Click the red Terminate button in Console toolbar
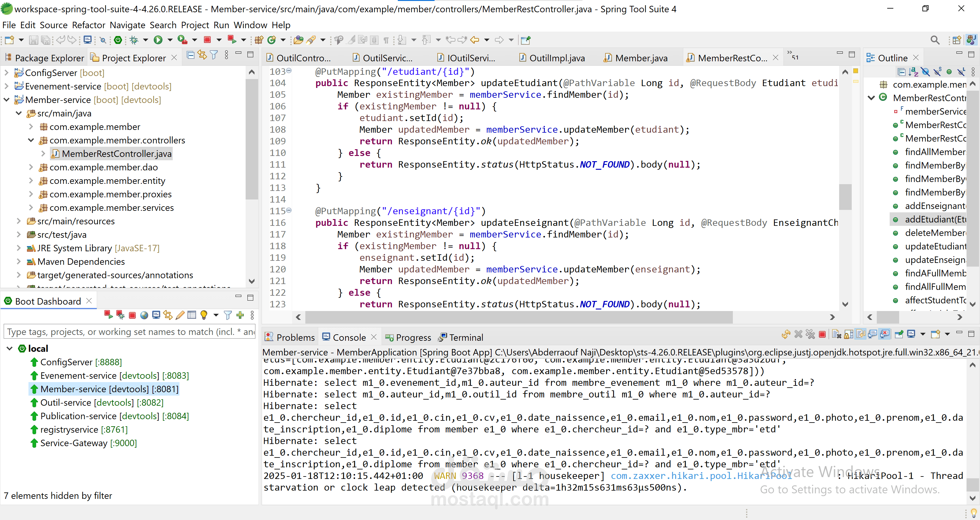This screenshot has width=980, height=520. pos(822,334)
